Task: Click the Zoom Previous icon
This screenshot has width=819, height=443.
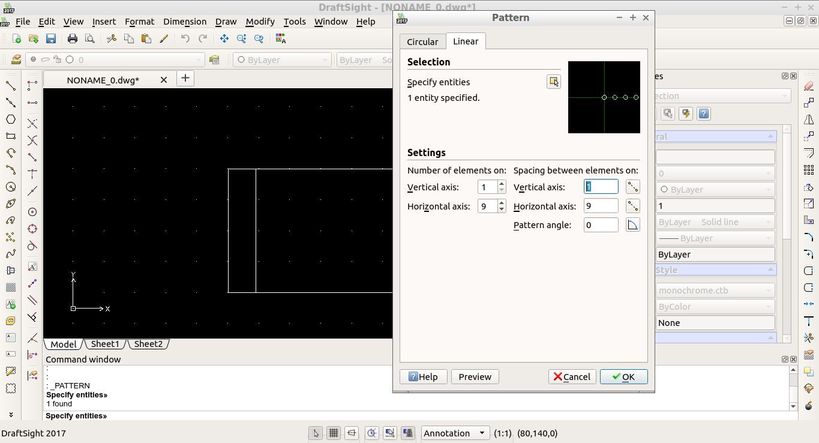Action: tap(259, 39)
